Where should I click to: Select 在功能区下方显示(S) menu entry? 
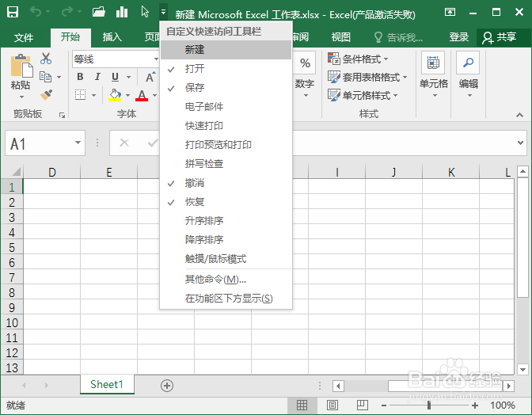[x=226, y=299]
